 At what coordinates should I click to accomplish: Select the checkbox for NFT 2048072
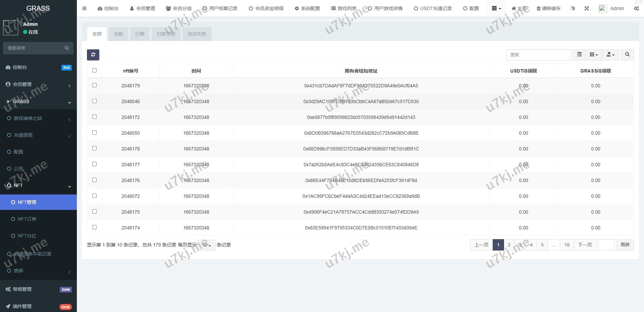point(94,196)
